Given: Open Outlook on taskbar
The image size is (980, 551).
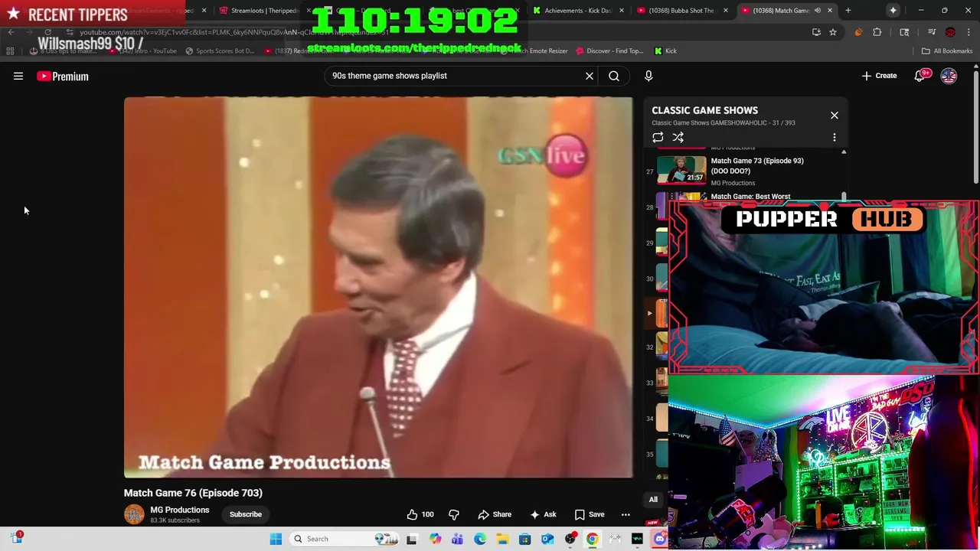Looking at the screenshot, I should tap(547, 539).
